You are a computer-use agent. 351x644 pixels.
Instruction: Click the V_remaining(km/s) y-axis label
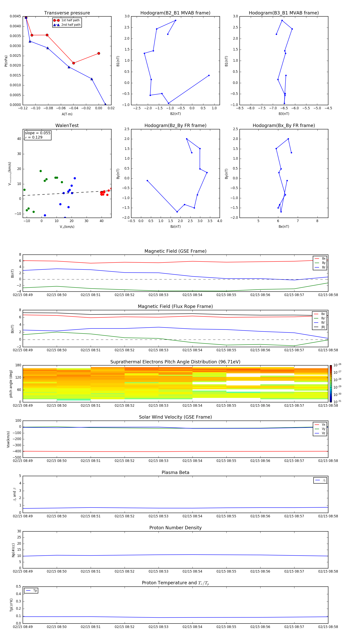[10, 173]
